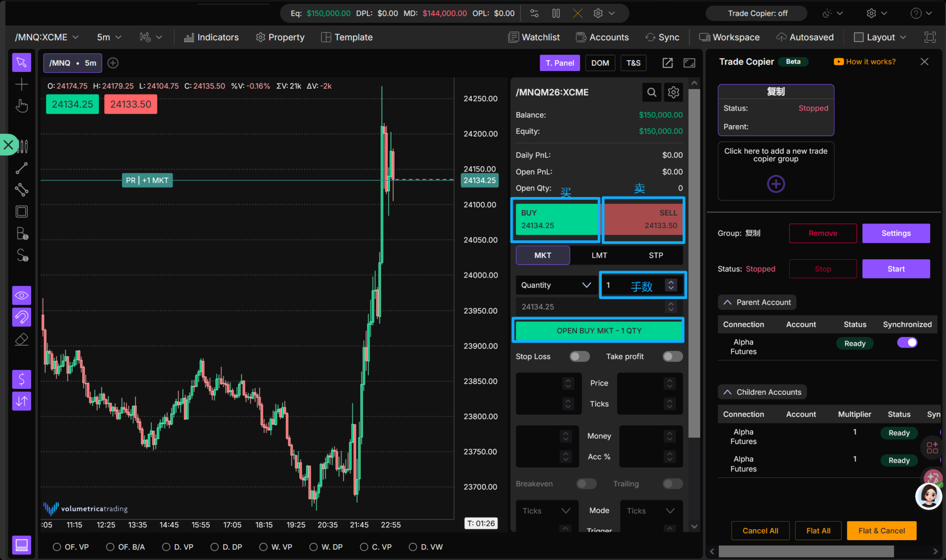Enable the Stop Loss toggle

[x=579, y=356]
